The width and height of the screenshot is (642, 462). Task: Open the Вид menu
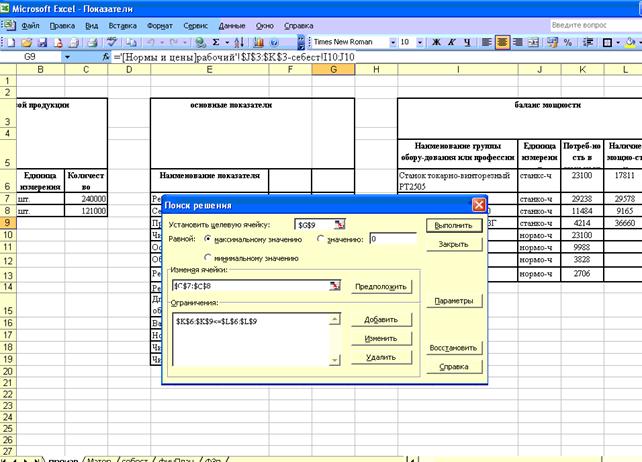click(92, 26)
